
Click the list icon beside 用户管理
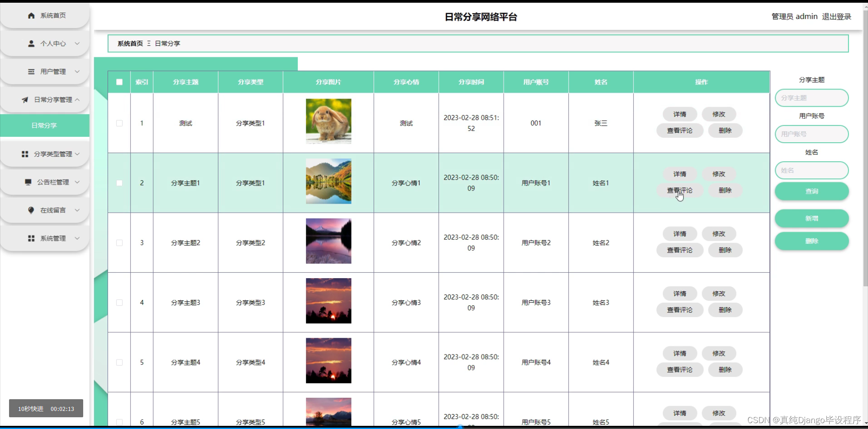click(x=31, y=71)
